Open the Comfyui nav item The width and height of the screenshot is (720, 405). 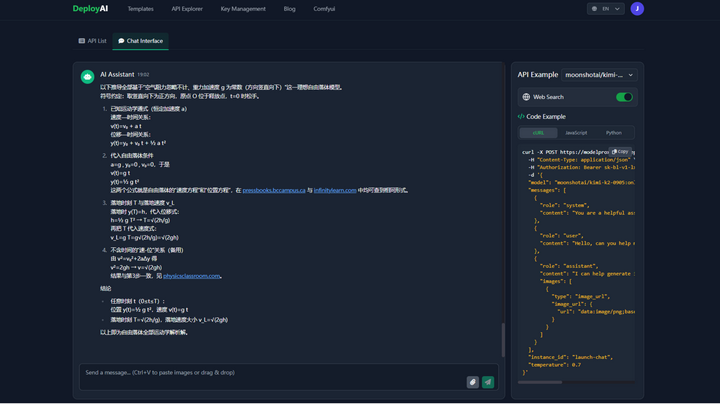pos(324,9)
